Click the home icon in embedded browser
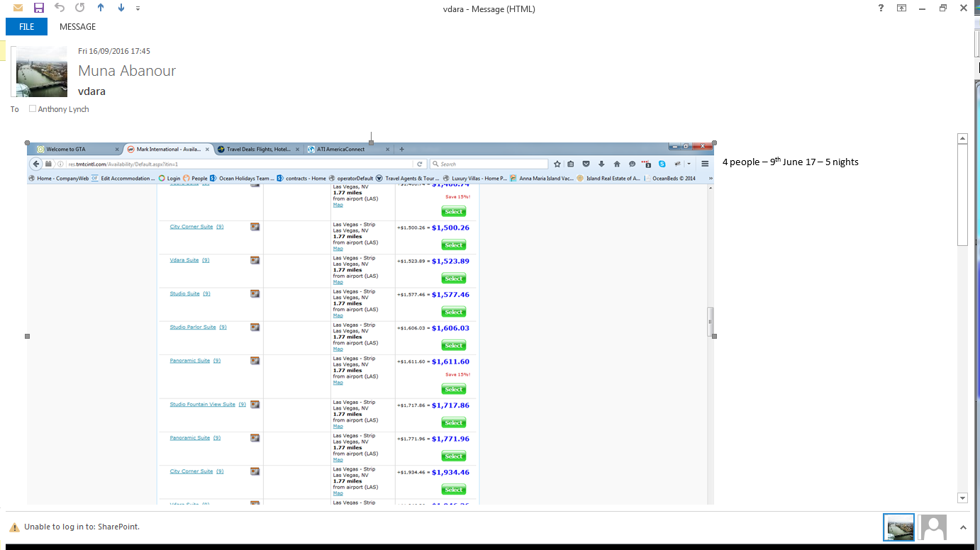Viewport: 980px width, 550px height. click(617, 164)
